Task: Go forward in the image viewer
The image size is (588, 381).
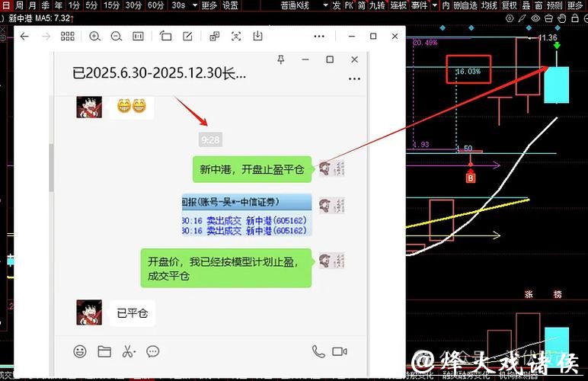Action: click(46, 37)
